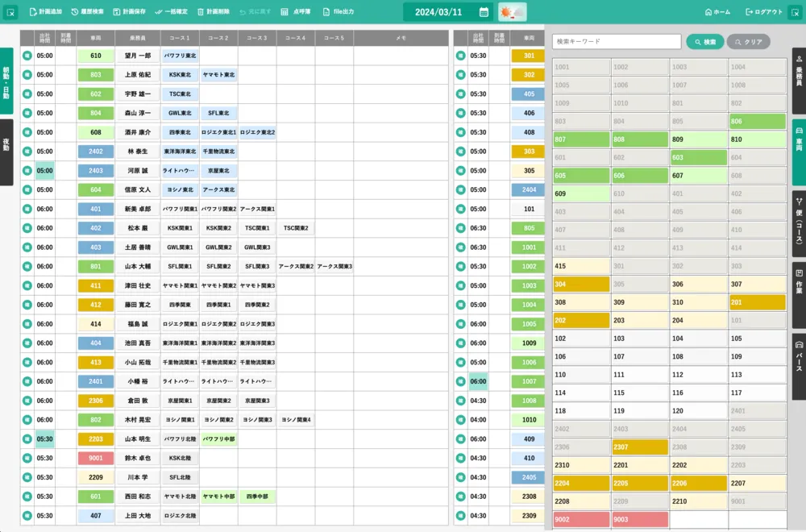Viewport: 806px width, 532px height.
Task: Click the ログアウト logout button
Action: (750, 12)
